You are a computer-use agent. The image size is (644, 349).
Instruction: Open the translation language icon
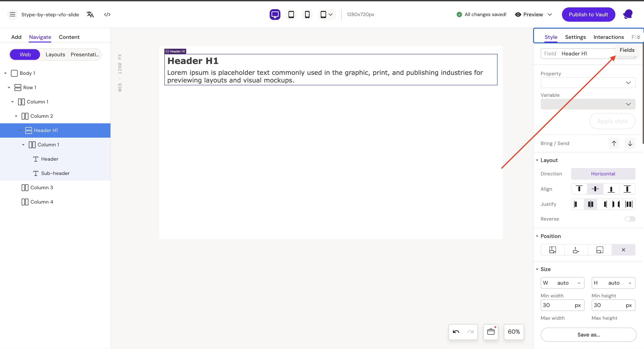click(x=90, y=15)
